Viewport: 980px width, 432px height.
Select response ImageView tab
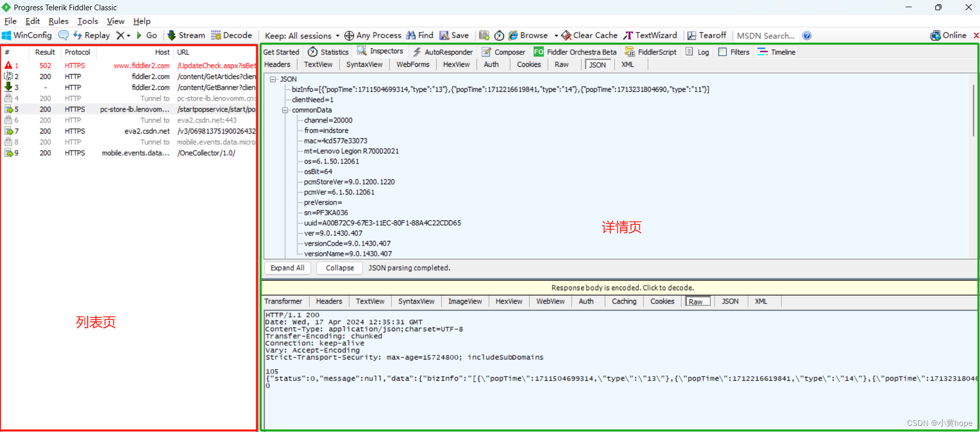coord(465,301)
